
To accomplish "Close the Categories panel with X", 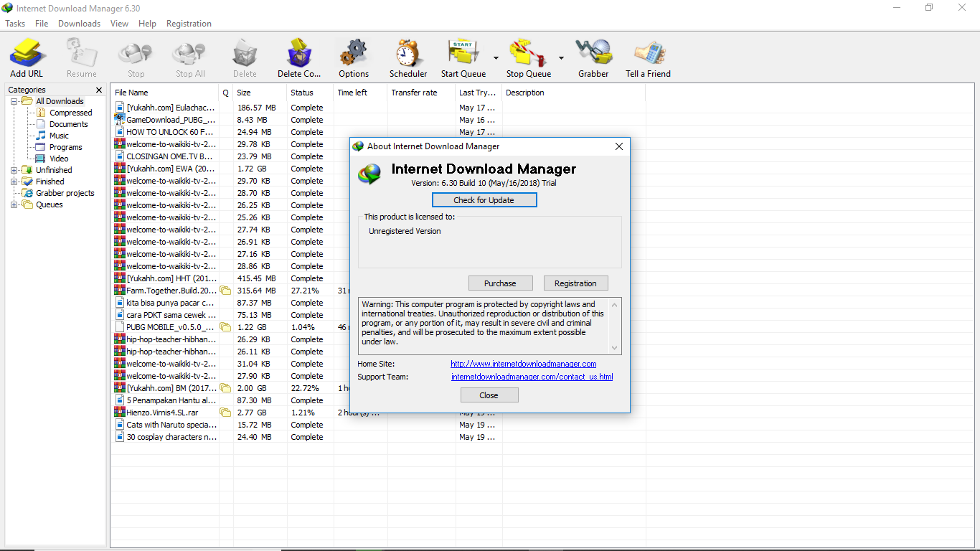I will coord(99,90).
